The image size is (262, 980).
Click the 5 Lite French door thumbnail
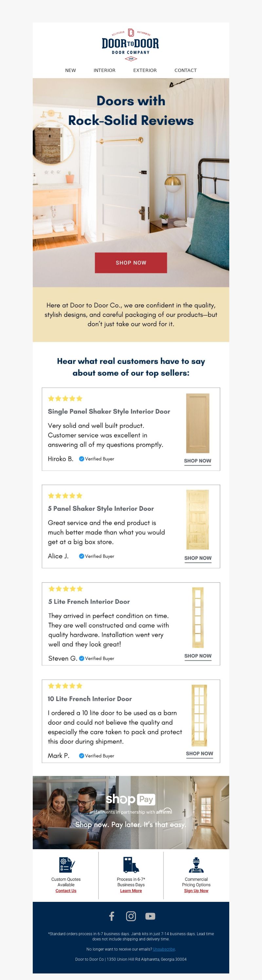click(198, 617)
